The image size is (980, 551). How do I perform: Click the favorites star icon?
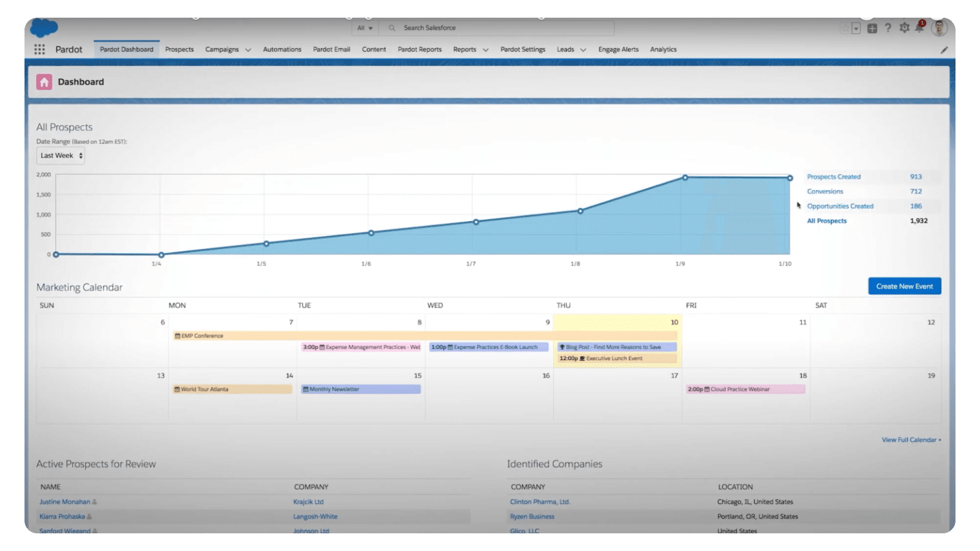(845, 28)
